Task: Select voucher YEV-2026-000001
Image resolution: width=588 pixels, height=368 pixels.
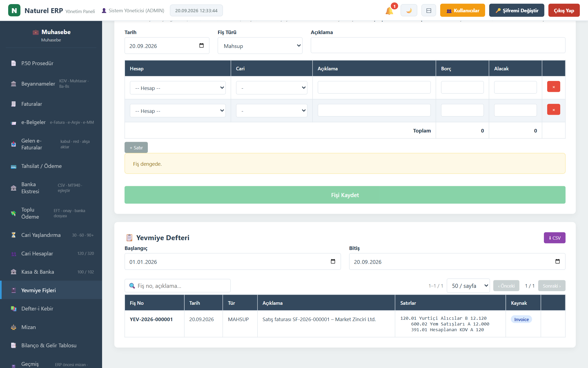Action: (151, 319)
